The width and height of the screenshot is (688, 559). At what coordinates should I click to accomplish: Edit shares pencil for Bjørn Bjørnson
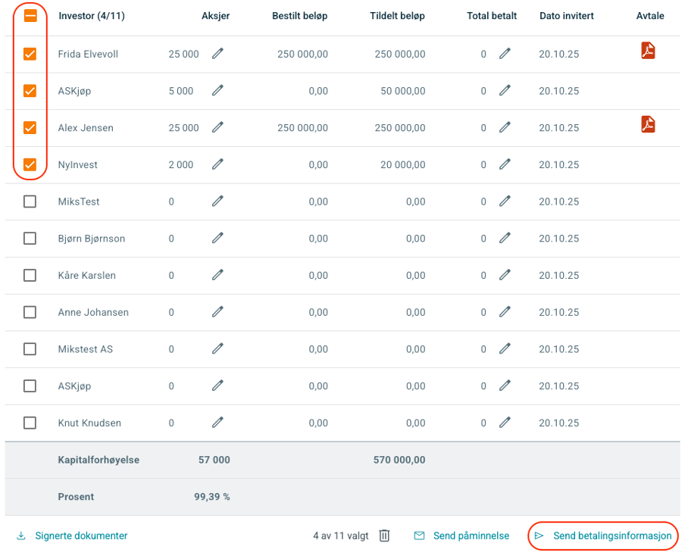pos(217,239)
